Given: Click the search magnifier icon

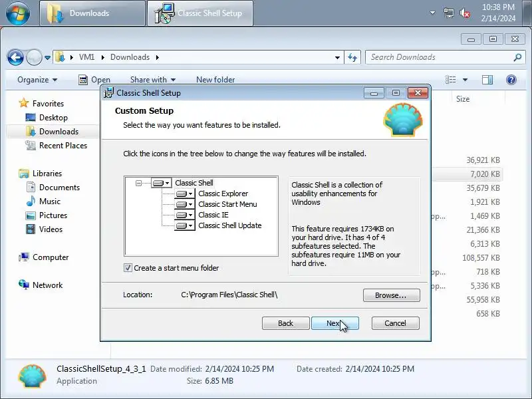Looking at the screenshot, I should point(517,57).
